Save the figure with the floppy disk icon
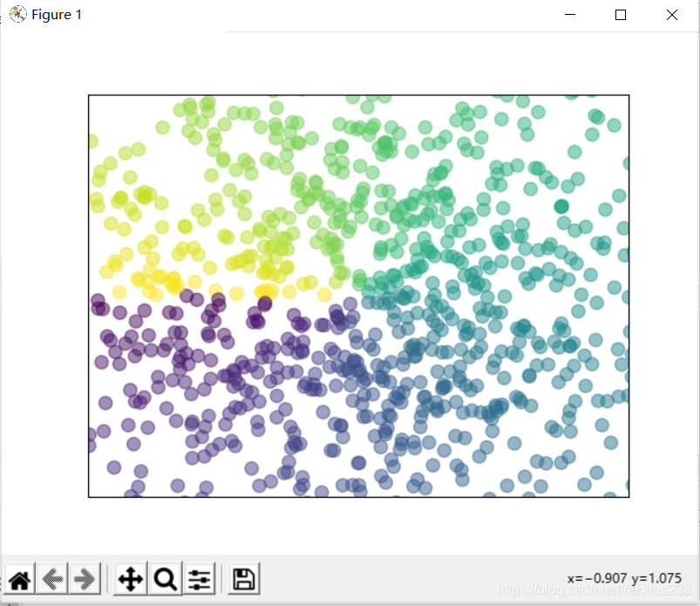The height and width of the screenshot is (606, 700). 244,579
